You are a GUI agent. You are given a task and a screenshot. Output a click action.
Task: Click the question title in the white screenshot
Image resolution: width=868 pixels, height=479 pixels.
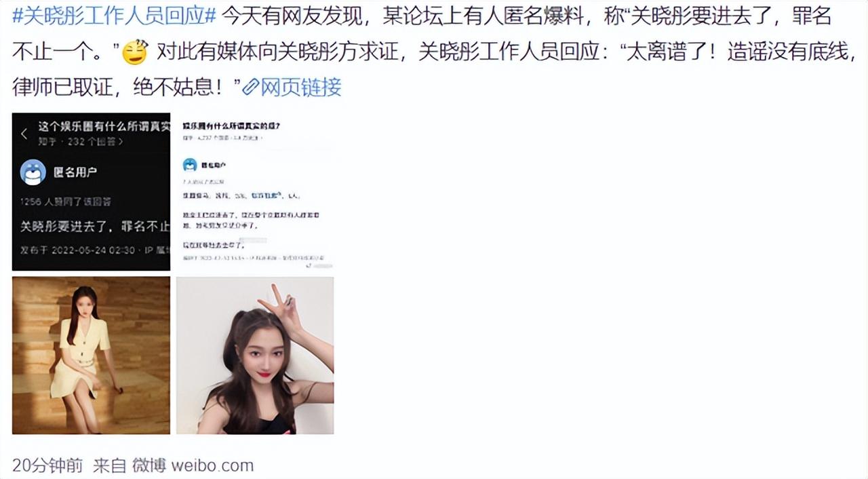click(232, 126)
